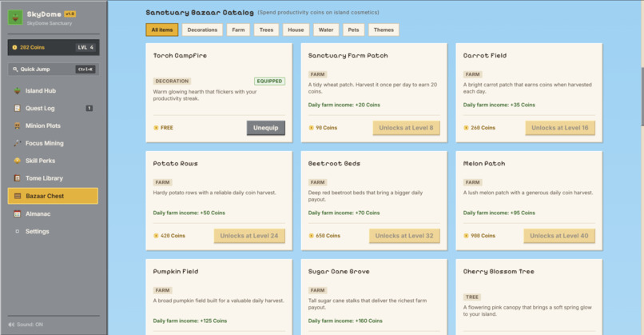This screenshot has width=644, height=335.
Task: Click the EQUIPPED badge on Torch Campfire
Action: tap(269, 81)
